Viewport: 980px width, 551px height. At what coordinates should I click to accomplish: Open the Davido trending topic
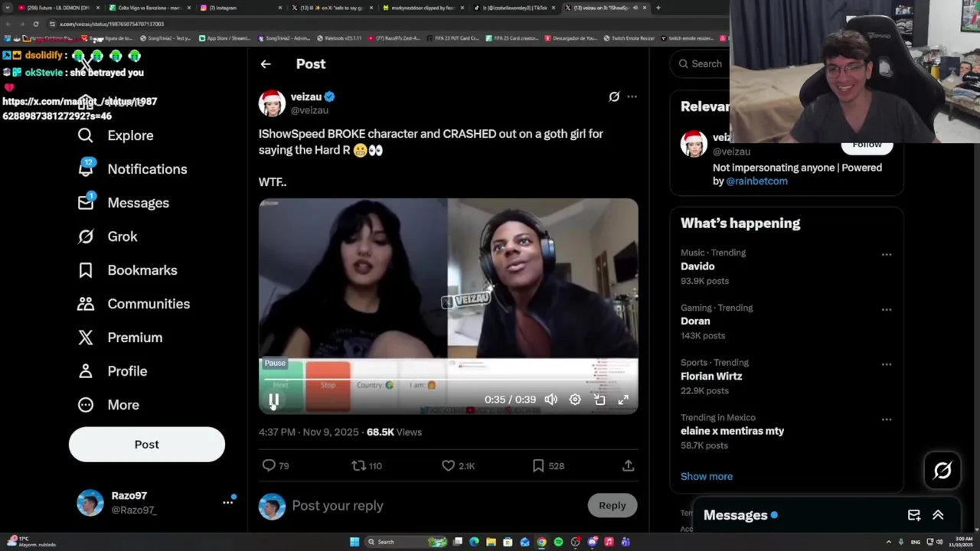tap(697, 266)
